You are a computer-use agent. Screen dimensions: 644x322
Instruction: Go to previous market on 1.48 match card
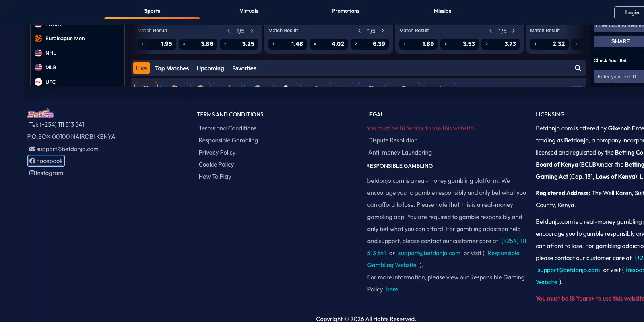(359, 31)
